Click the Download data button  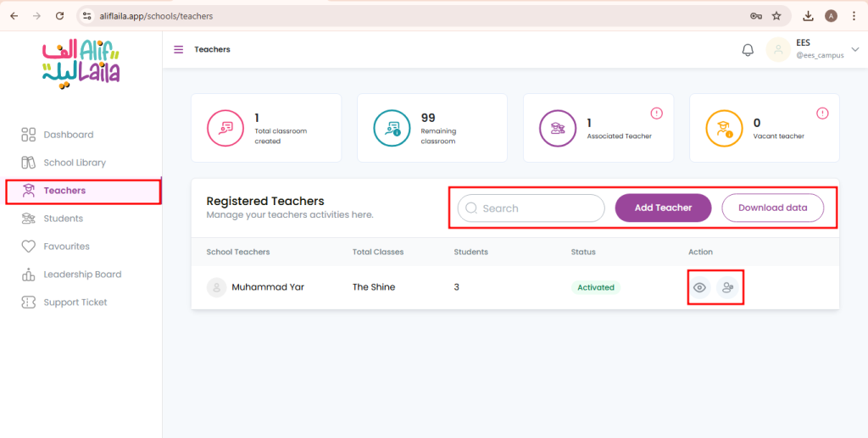coord(773,208)
